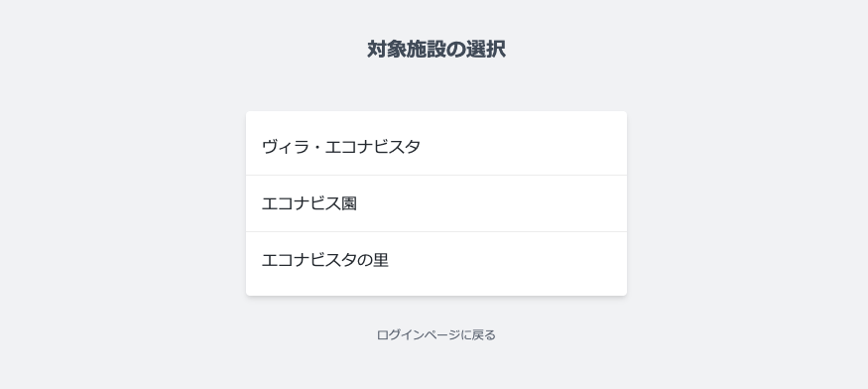Go to facility エコナビス園
Image resolution: width=868 pixels, height=389 pixels.
(436, 203)
